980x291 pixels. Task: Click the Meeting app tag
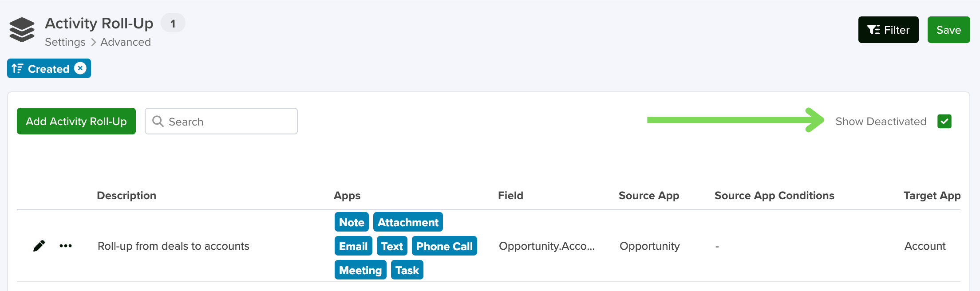(360, 270)
